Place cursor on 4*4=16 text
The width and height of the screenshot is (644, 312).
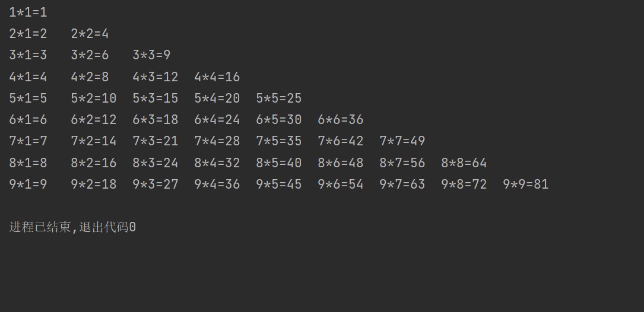coord(217,77)
